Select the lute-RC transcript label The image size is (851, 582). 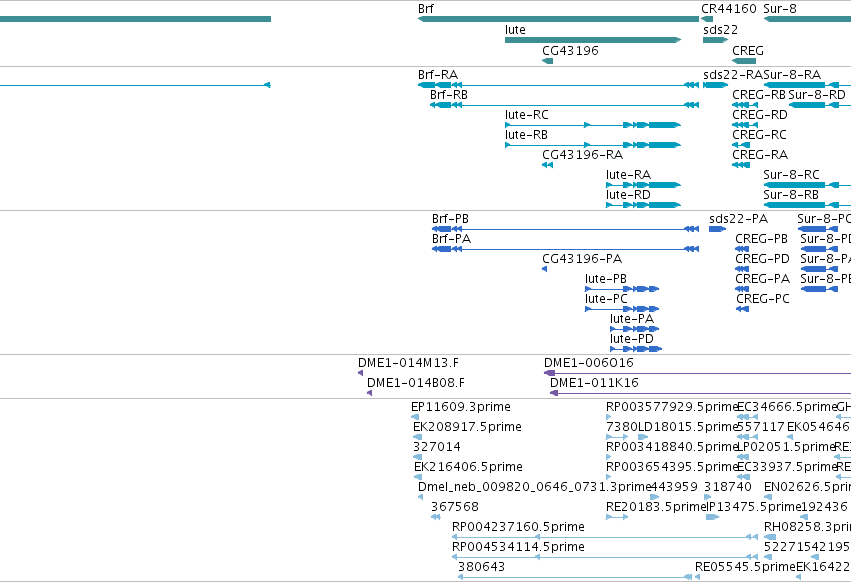(526, 115)
